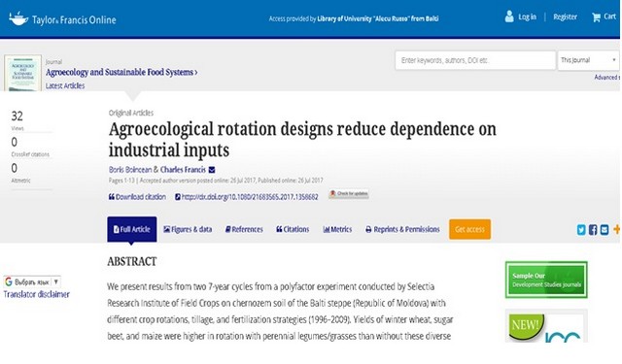Switch to the Full Article tab
Viewport: 622px width, 364px height.
pos(132,229)
